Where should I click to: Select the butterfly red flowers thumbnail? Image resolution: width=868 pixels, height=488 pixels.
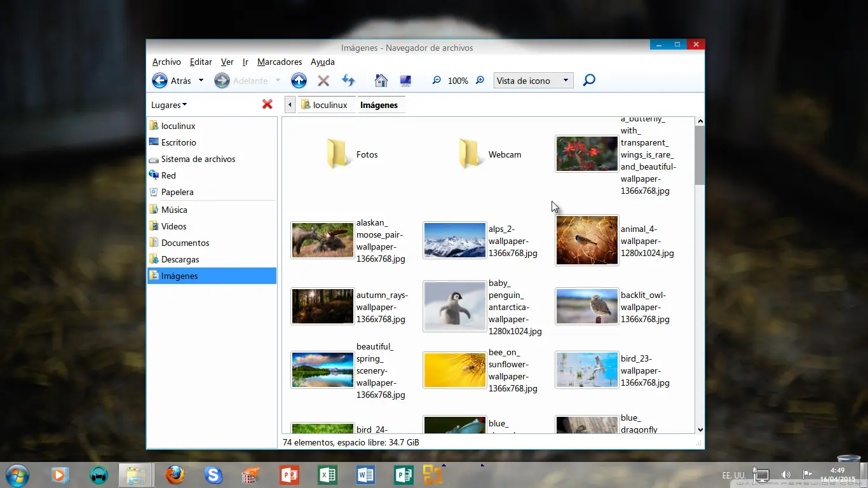coord(587,154)
